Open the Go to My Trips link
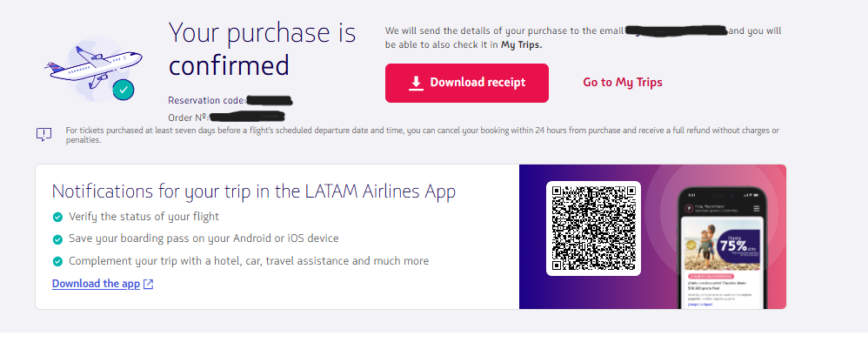The image size is (868, 356). [623, 83]
